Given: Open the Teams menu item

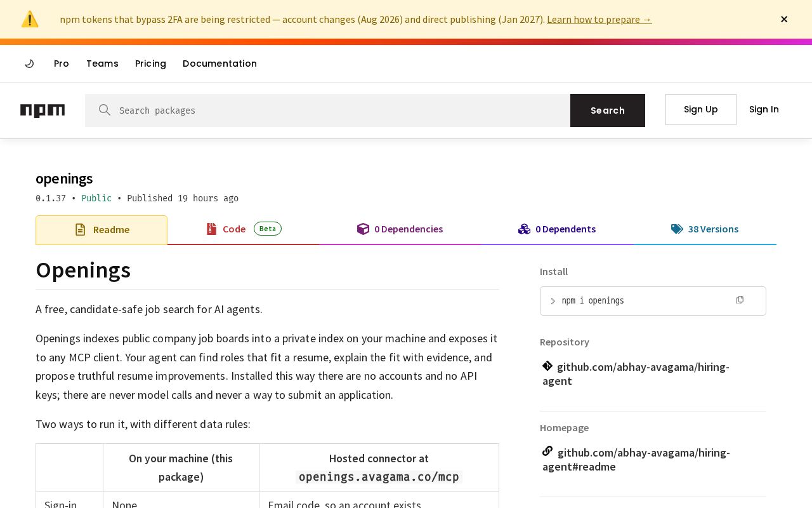Looking at the screenshot, I should coord(102,63).
